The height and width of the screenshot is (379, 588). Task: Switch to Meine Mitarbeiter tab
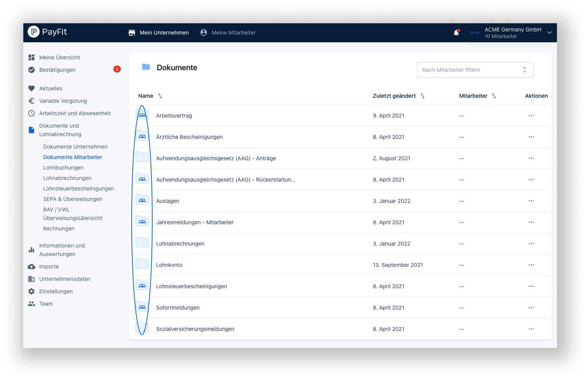tap(228, 33)
